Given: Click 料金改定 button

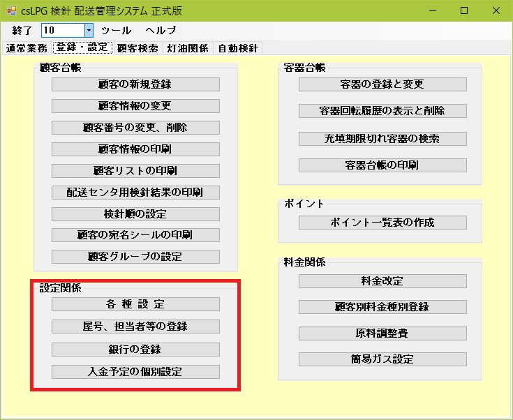Looking at the screenshot, I should pos(382,281).
